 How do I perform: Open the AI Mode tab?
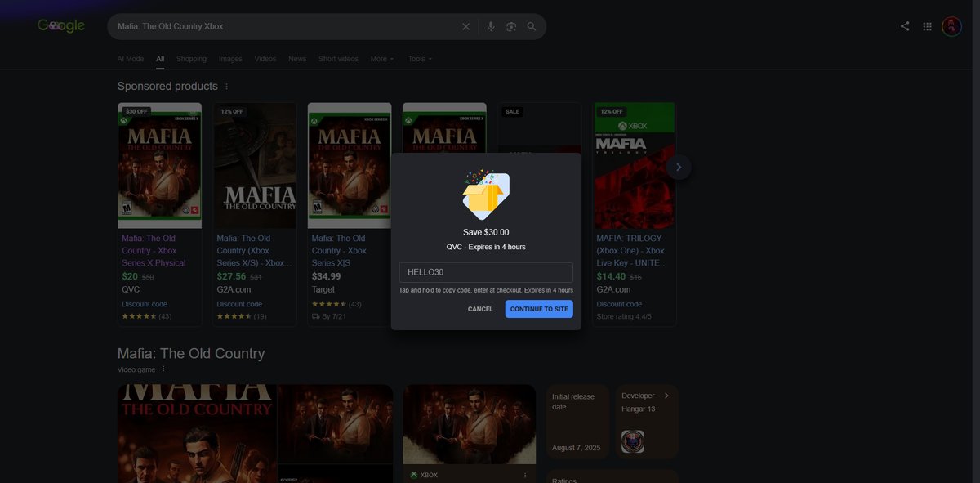point(131,59)
